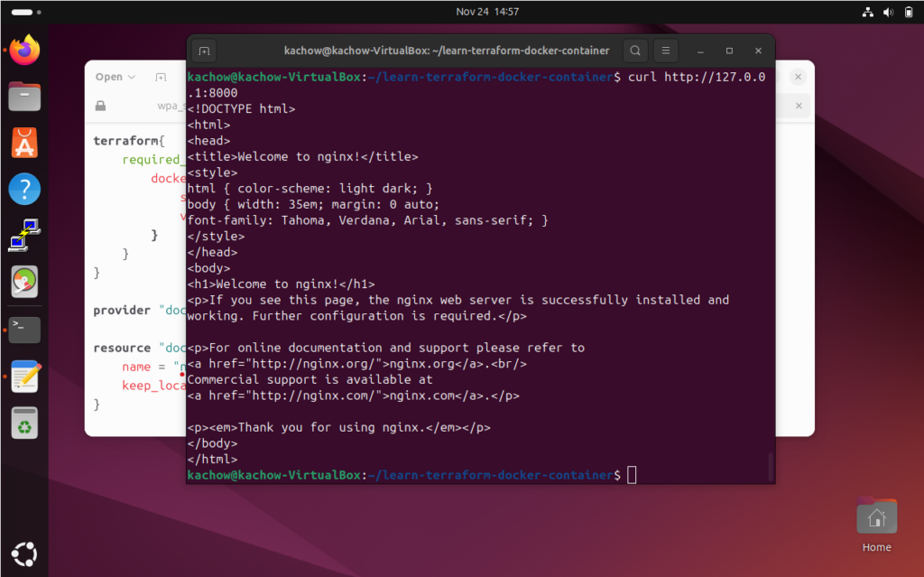The image size is (924, 577).
Task: Click the nginx.org href line
Action: tap(357, 363)
